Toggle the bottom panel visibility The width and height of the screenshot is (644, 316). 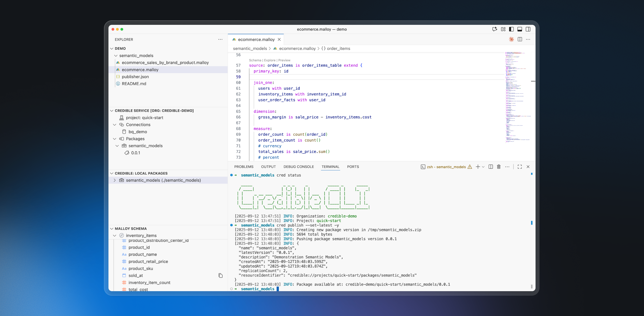click(x=520, y=29)
